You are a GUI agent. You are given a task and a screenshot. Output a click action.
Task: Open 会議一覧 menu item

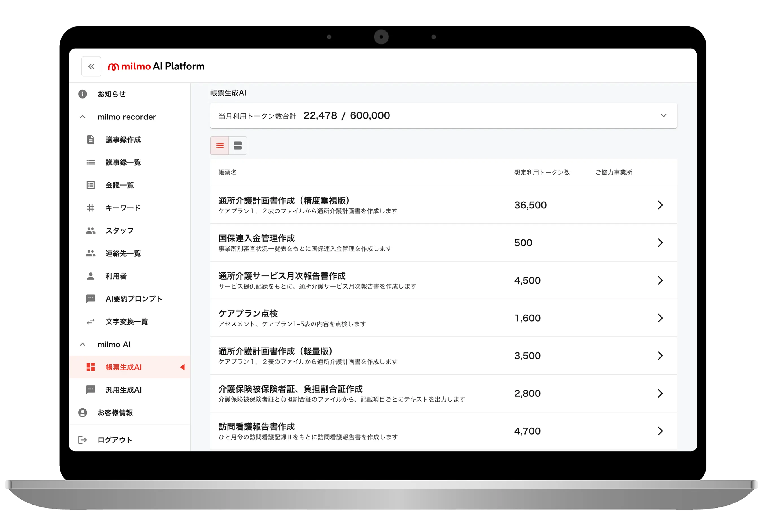(119, 185)
